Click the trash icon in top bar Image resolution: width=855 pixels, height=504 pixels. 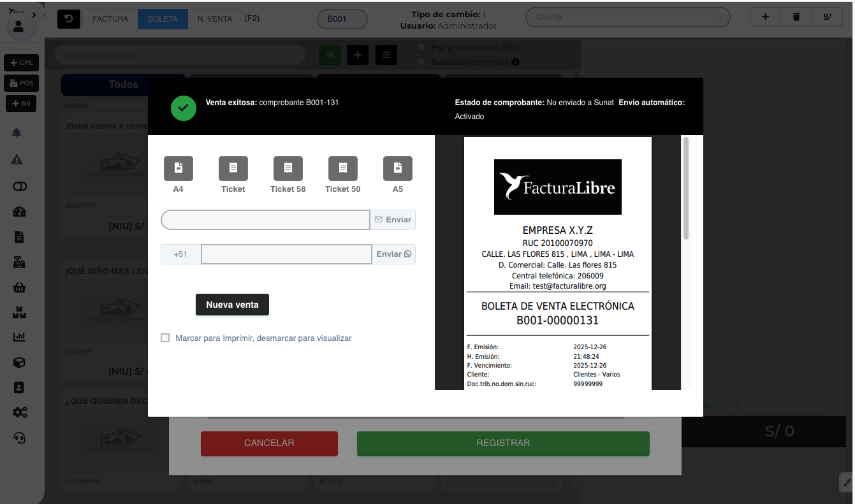point(796,17)
